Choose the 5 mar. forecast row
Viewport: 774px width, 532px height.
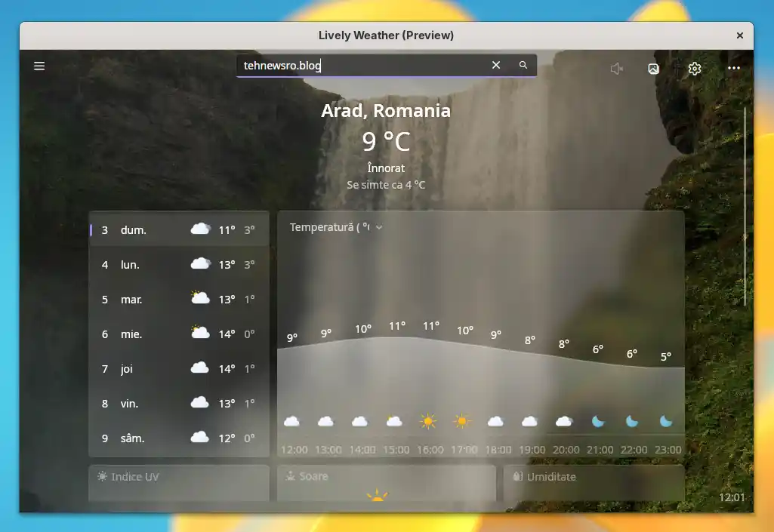179,300
